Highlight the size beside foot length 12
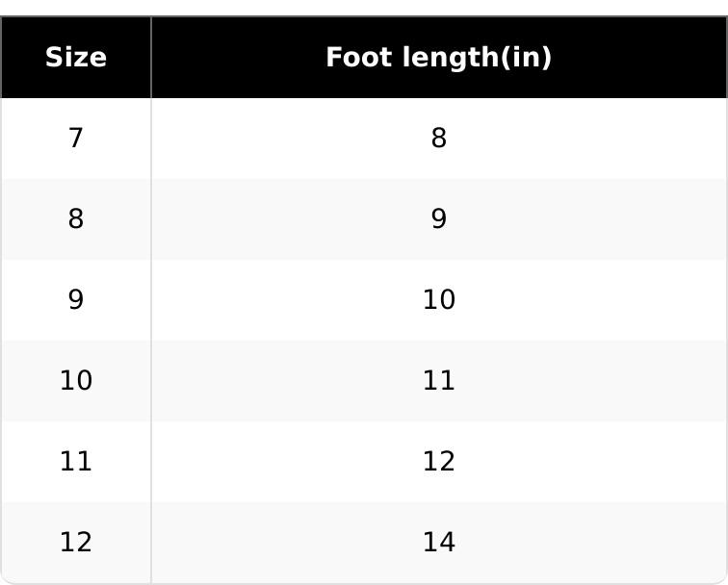This screenshot has height=585, width=728. tap(76, 462)
